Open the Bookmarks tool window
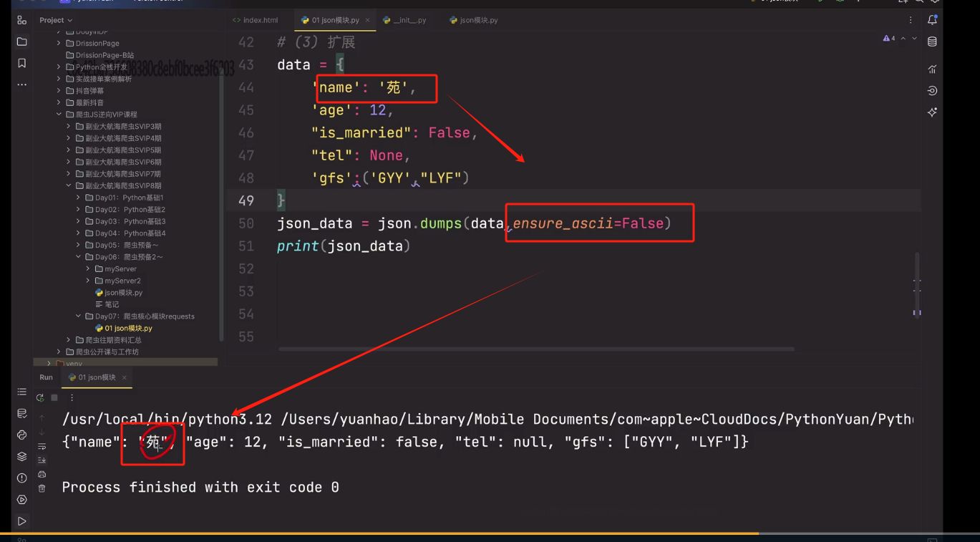The width and height of the screenshot is (980, 542). [x=21, y=63]
